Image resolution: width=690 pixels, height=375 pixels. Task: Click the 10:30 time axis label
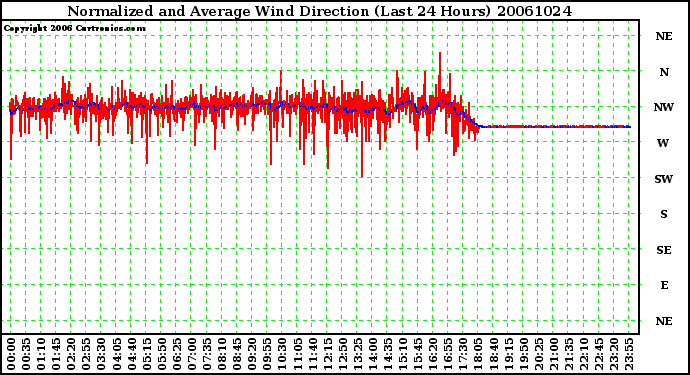pos(283,354)
